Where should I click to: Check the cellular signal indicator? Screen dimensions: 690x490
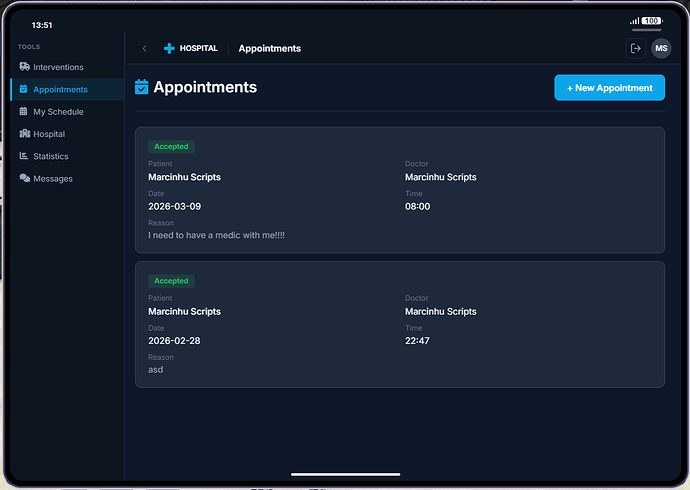[x=635, y=21]
